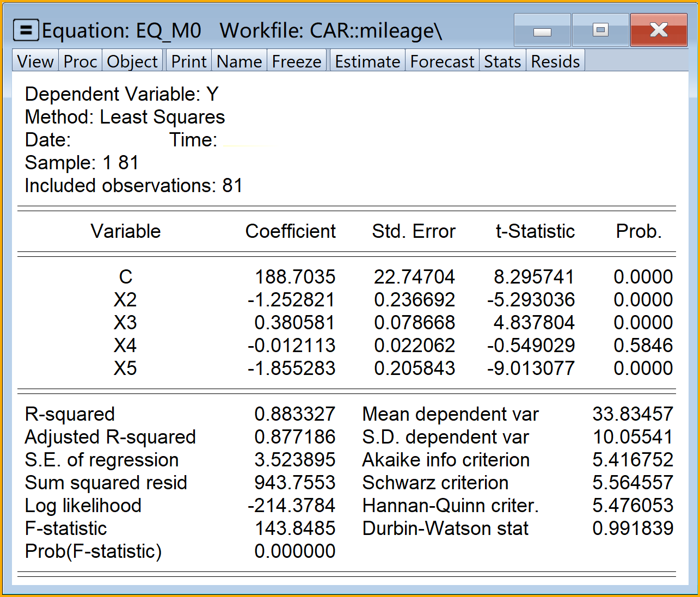The height and width of the screenshot is (597, 700).
Task: Click the equation window icon in title bar
Action: 26,30
